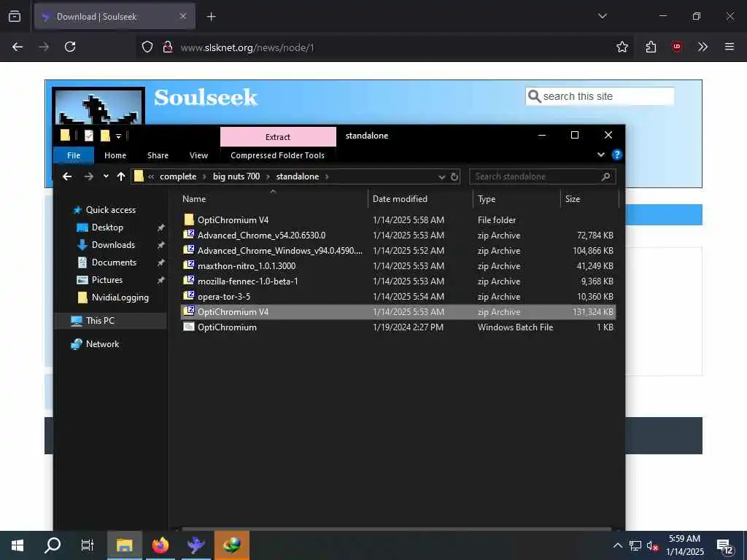Image resolution: width=747 pixels, height=560 pixels.
Task: Click the complete breadcrumb in path
Action: 178,176
